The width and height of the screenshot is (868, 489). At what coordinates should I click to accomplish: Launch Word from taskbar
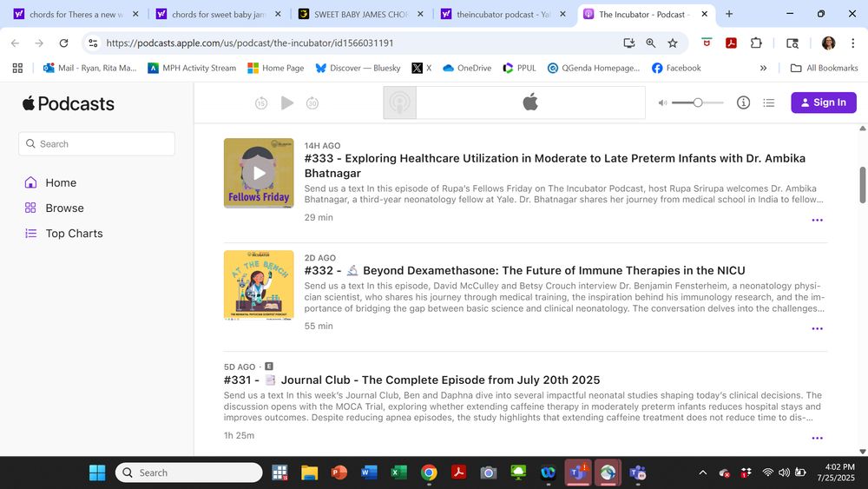(x=369, y=473)
